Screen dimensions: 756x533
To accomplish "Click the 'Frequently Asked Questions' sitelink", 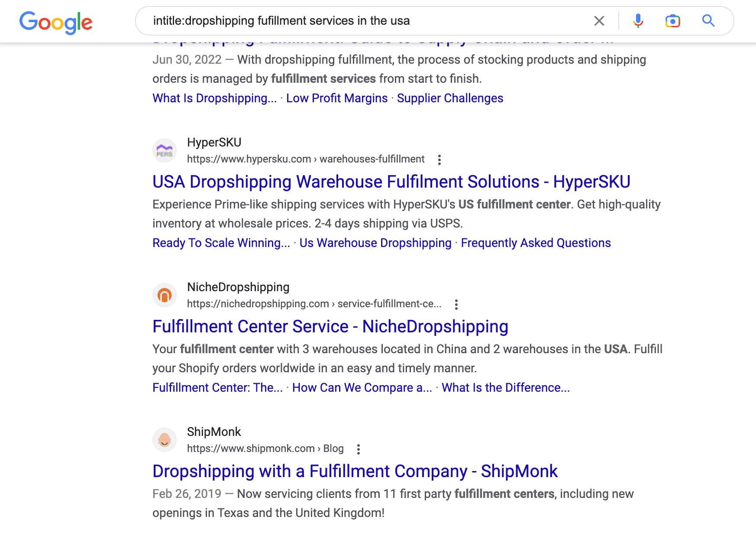I will click(536, 243).
